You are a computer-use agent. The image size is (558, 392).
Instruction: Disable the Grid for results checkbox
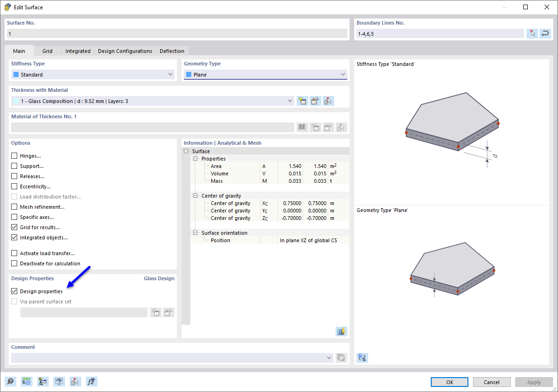point(14,227)
